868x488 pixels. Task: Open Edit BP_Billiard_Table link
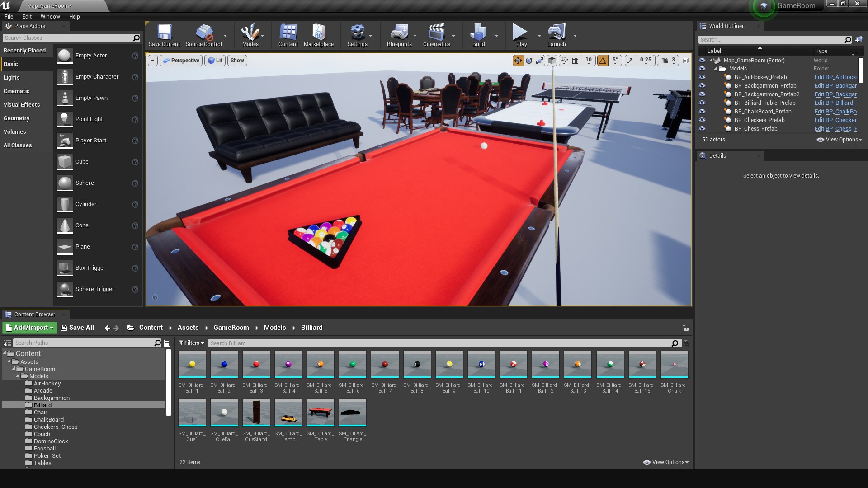[835, 103]
